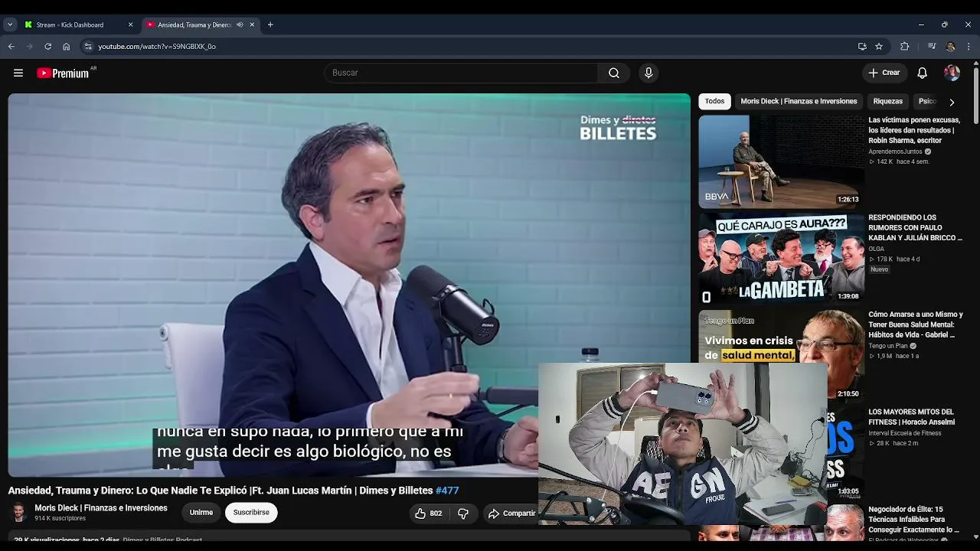This screenshot has width=980, height=551.
Task: View site information icon in address bar
Action: point(88,46)
